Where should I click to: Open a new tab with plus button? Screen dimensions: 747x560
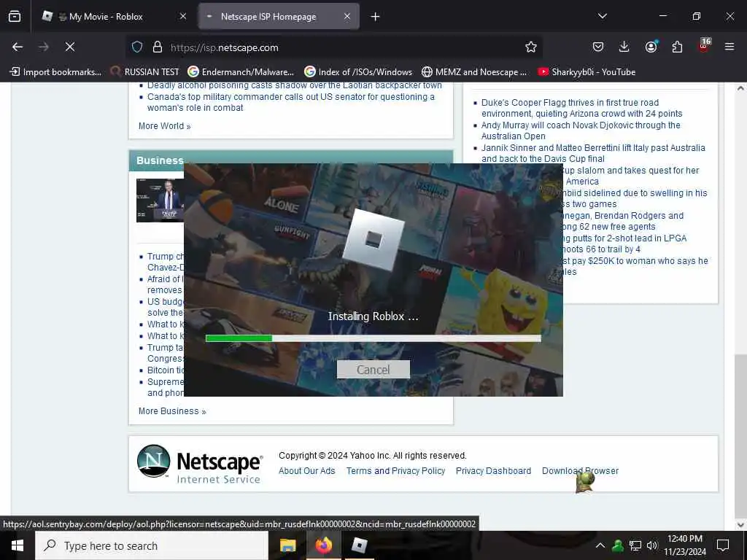[x=376, y=17]
